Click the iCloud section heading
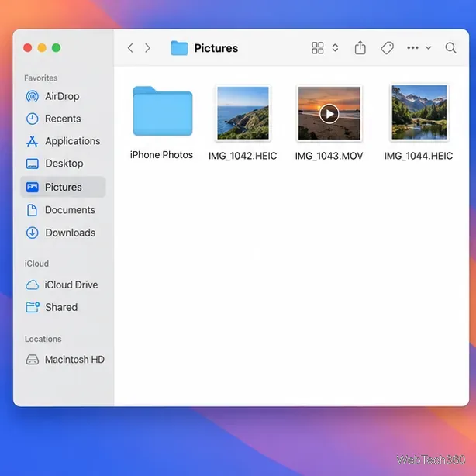The height and width of the screenshot is (476, 476). click(x=36, y=264)
